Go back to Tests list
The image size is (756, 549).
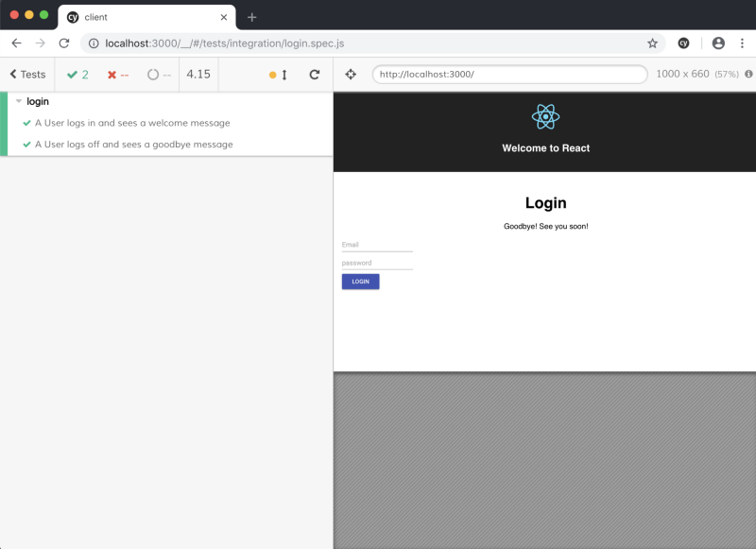[27, 75]
